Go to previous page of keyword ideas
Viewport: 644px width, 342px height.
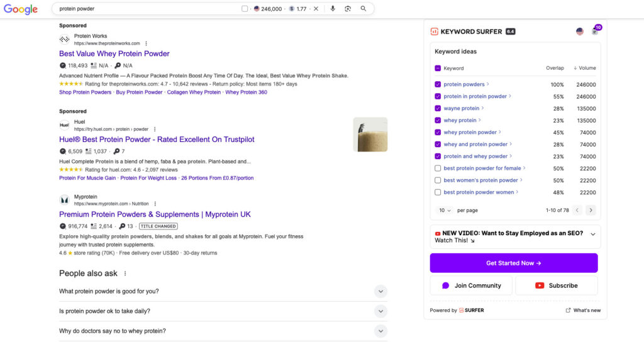(x=577, y=210)
